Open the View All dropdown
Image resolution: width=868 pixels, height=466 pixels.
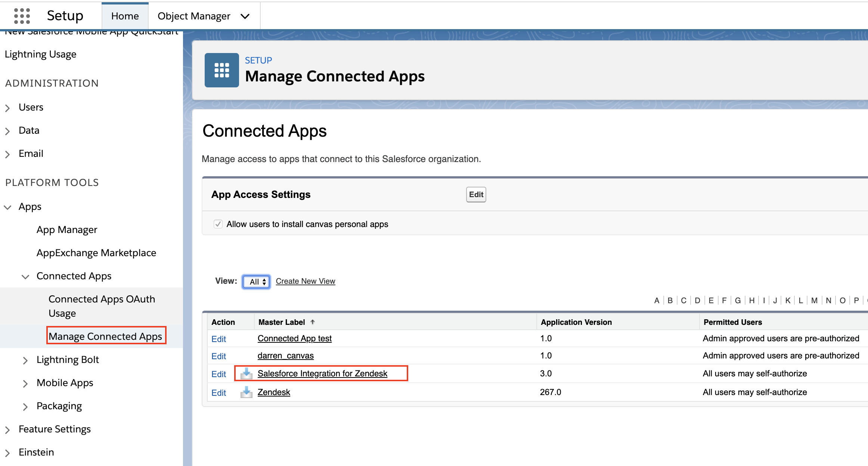[256, 282]
